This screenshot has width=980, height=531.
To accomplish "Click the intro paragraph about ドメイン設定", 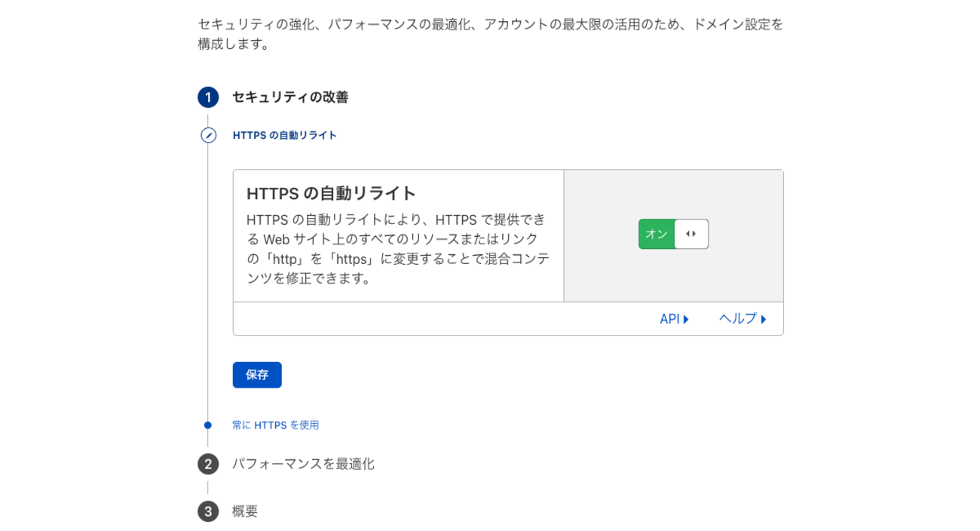I will (490, 34).
